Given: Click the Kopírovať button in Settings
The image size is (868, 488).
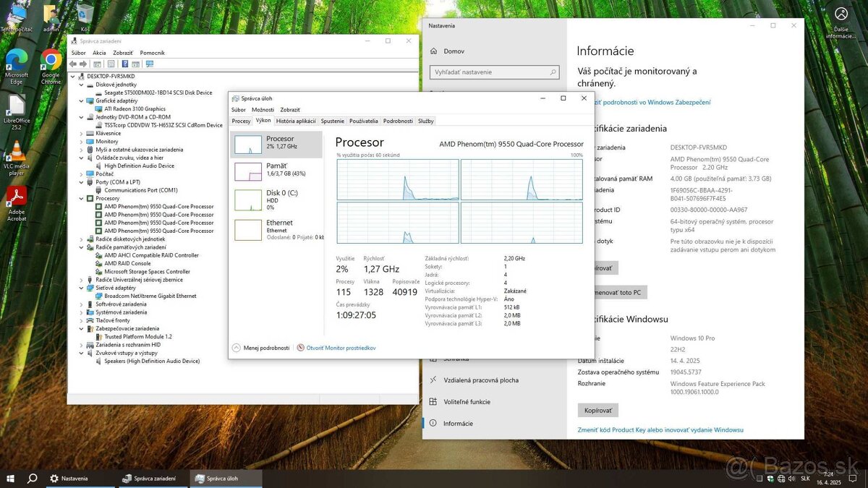Looking at the screenshot, I should point(597,409).
